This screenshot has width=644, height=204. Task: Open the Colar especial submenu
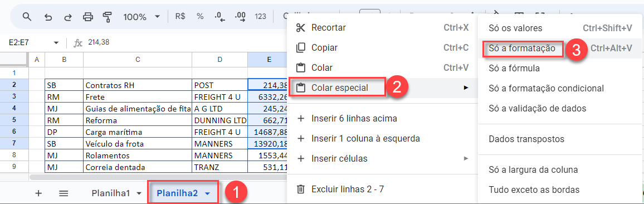click(x=382, y=88)
